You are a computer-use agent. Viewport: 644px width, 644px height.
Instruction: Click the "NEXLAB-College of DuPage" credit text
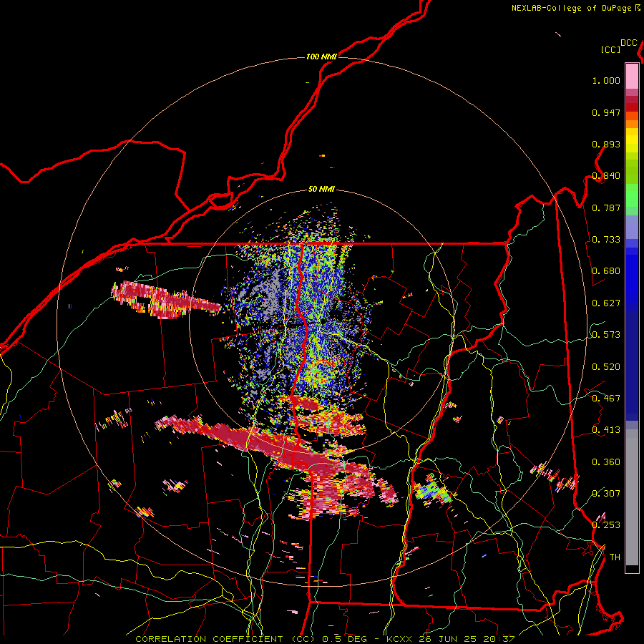[571, 8]
